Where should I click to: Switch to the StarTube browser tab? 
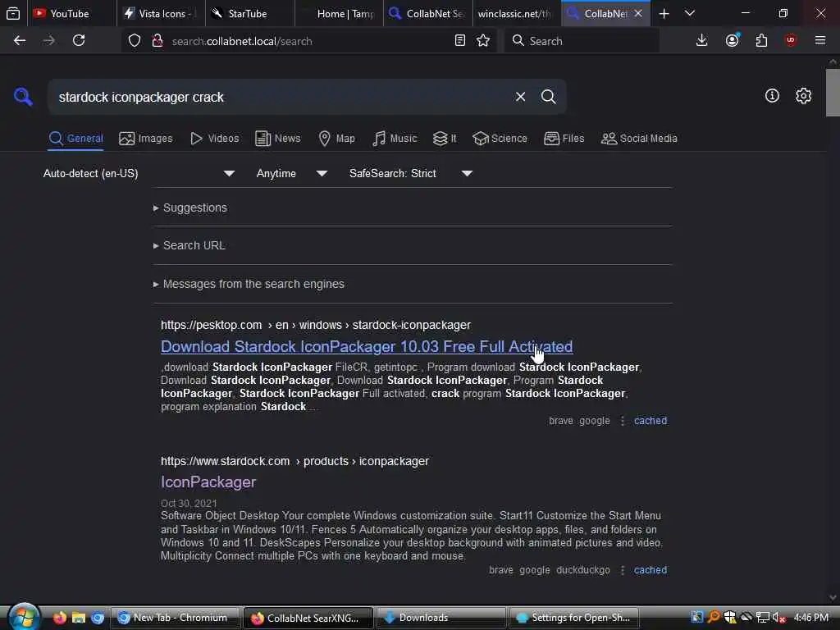click(x=249, y=13)
